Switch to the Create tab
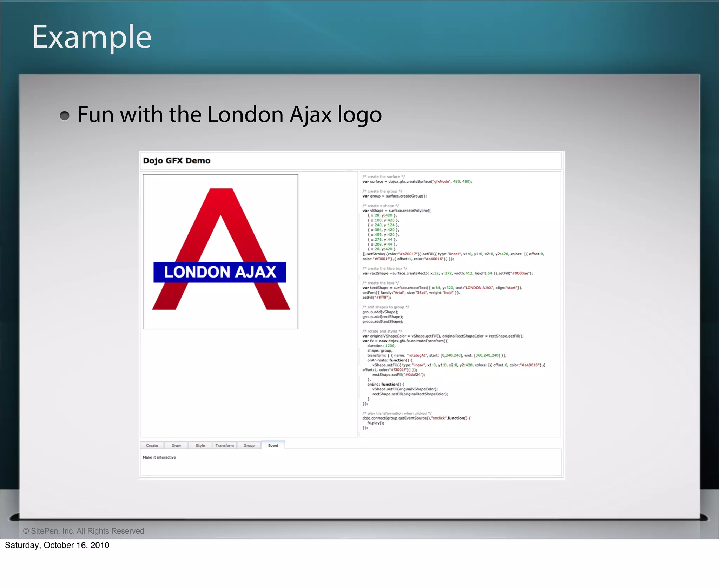The width and height of the screenshot is (719, 588). pos(152,445)
